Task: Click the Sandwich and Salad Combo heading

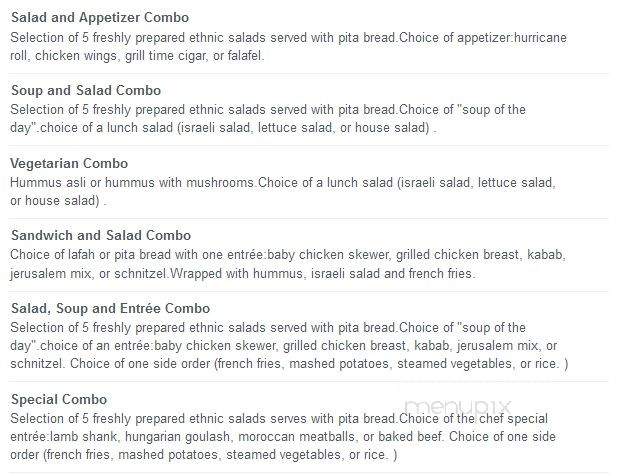Action: pos(101,235)
